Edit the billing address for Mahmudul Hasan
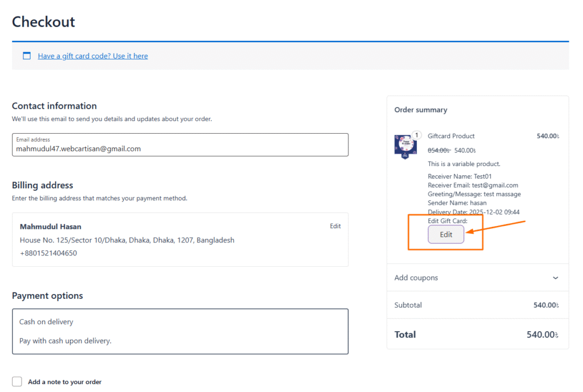This screenshot has width=583, height=392. [335, 226]
